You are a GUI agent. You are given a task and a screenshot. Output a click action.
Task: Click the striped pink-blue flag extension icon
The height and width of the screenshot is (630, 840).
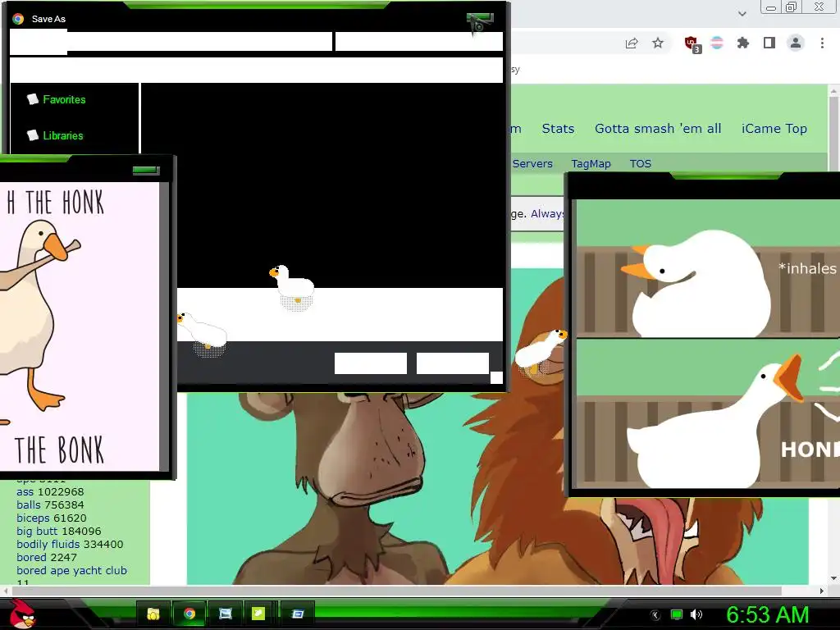(717, 43)
